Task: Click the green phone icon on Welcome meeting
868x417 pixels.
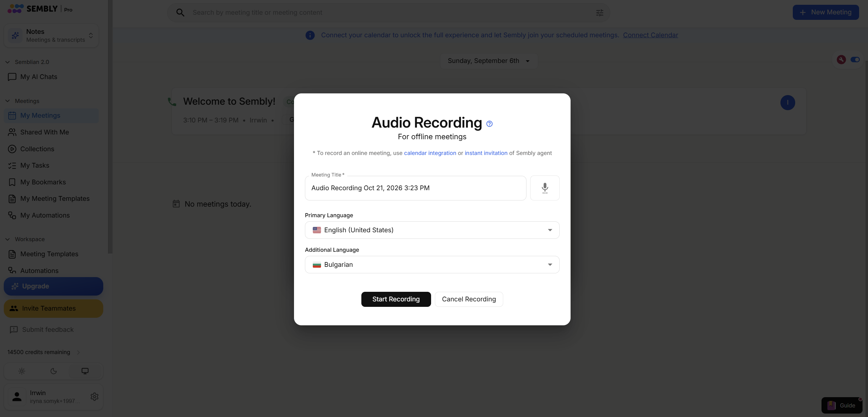Action: click(172, 102)
